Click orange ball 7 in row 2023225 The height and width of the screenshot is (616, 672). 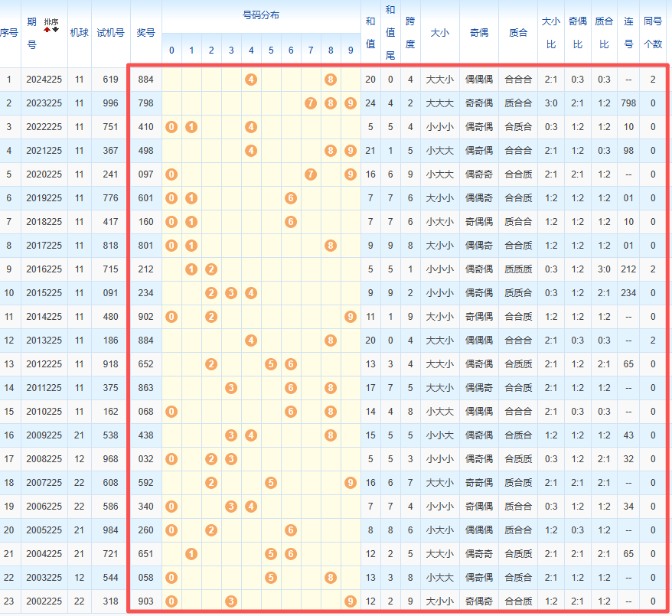[x=311, y=103]
